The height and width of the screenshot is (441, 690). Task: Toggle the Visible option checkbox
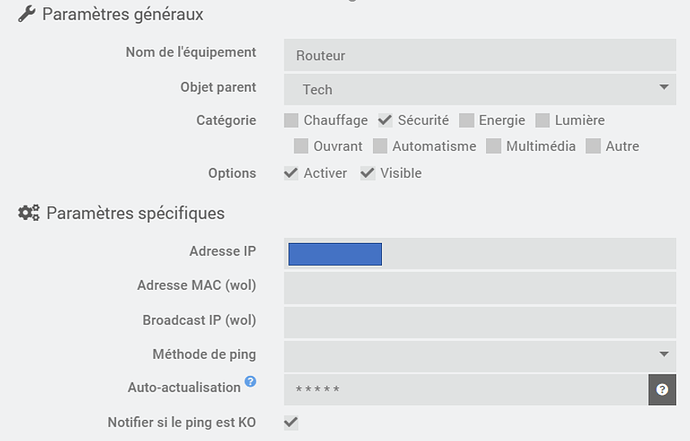(x=367, y=173)
